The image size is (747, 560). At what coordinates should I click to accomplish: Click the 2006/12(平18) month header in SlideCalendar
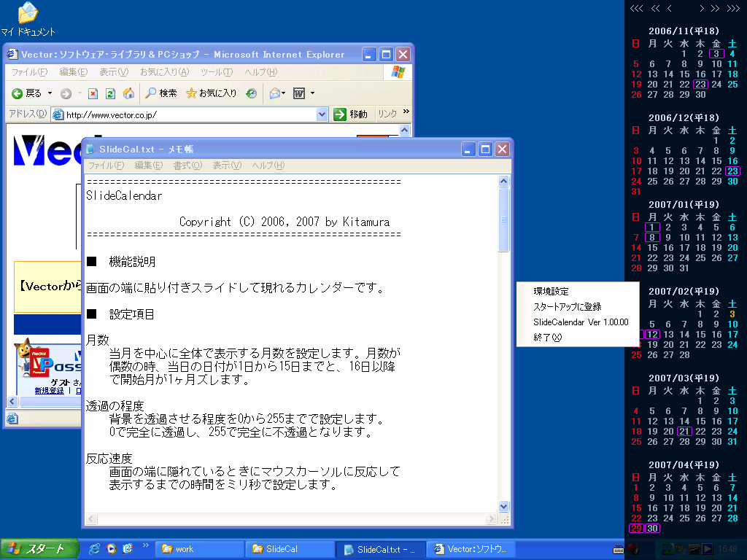tap(684, 118)
